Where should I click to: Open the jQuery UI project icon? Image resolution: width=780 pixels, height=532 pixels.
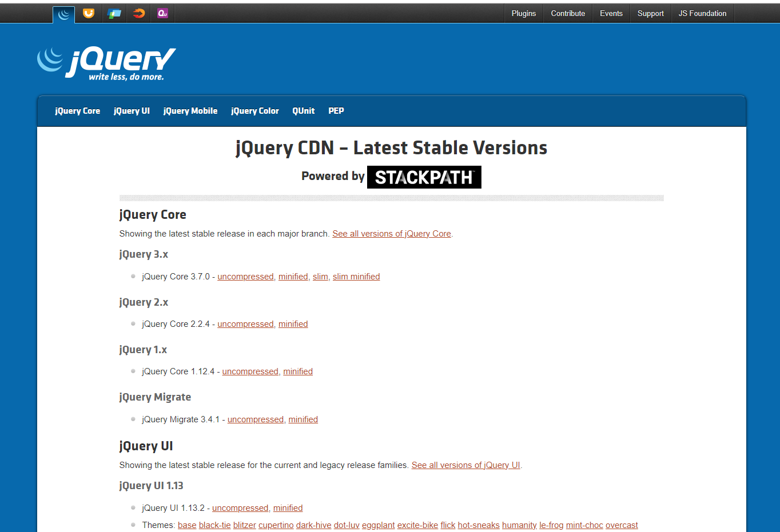pyautogui.click(x=89, y=13)
